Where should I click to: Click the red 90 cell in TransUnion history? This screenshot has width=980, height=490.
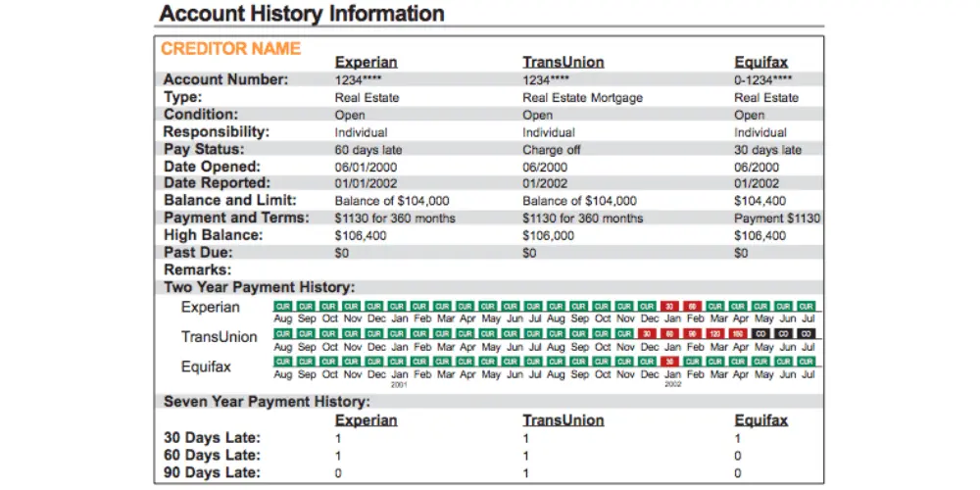coord(693,334)
